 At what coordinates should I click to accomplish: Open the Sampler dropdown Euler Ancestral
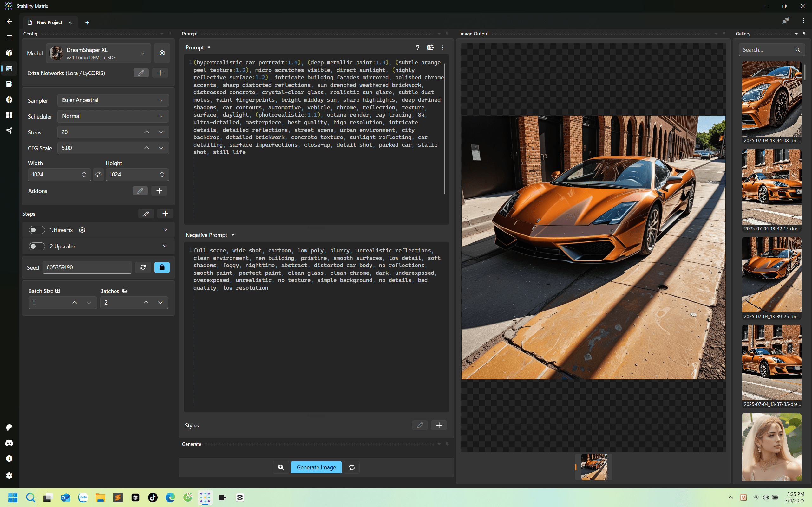pos(113,100)
